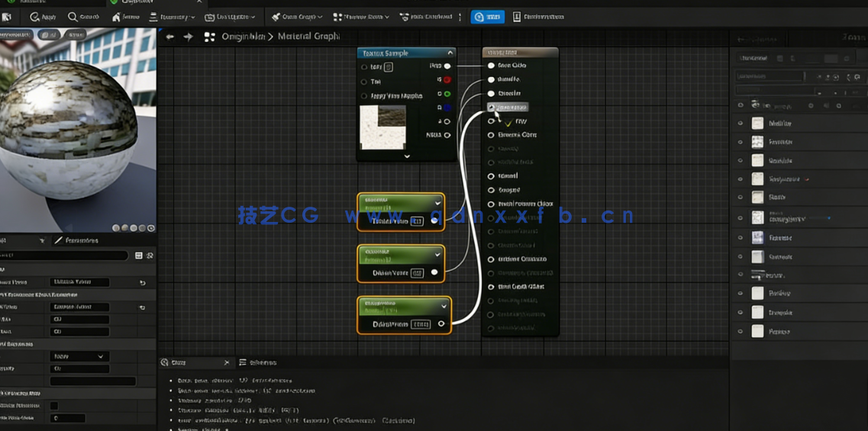Collapse the Texture Sample node with its title chevron

[x=450, y=53]
